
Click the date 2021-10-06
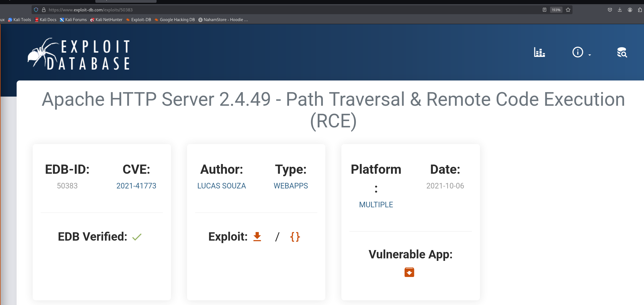coord(445,186)
